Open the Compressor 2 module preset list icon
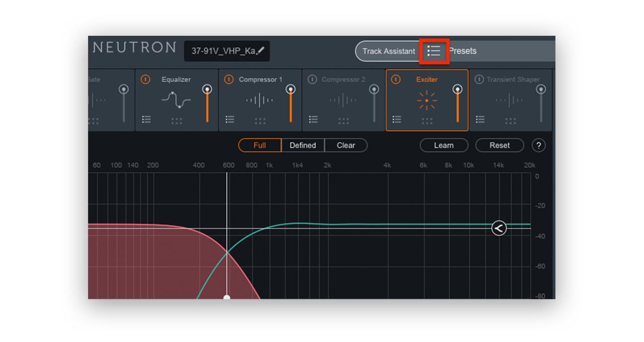The width and height of the screenshot is (644, 342). [313, 119]
